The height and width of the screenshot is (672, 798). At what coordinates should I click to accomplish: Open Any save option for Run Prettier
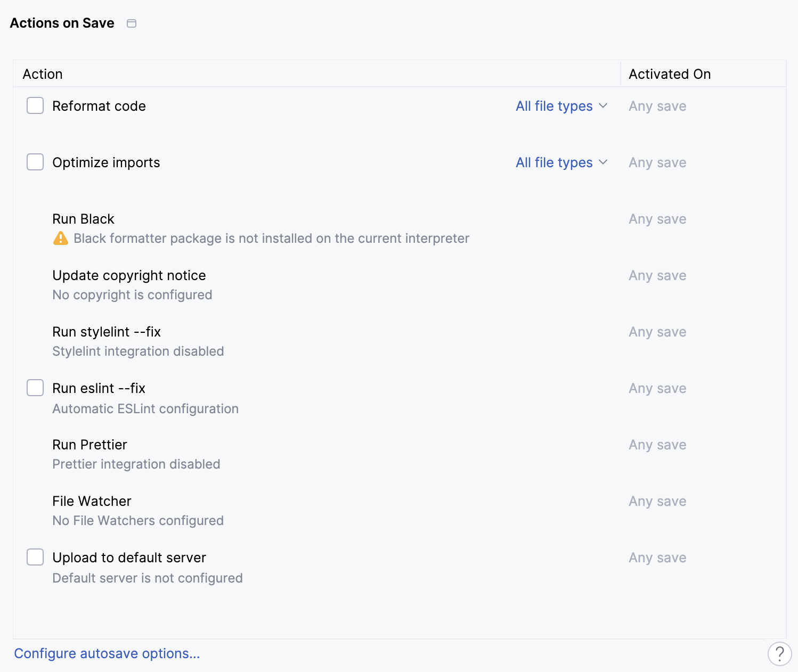point(657,445)
